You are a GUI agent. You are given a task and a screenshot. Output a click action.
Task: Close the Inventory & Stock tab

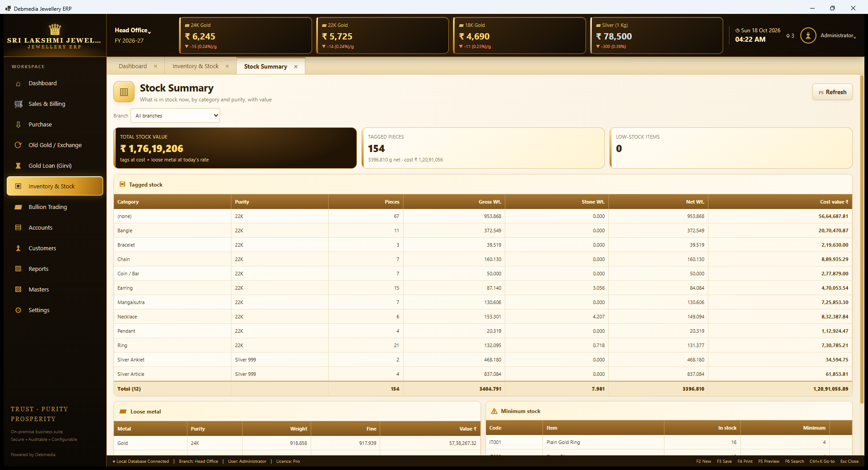pyautogui.click(x=227, y=66)
